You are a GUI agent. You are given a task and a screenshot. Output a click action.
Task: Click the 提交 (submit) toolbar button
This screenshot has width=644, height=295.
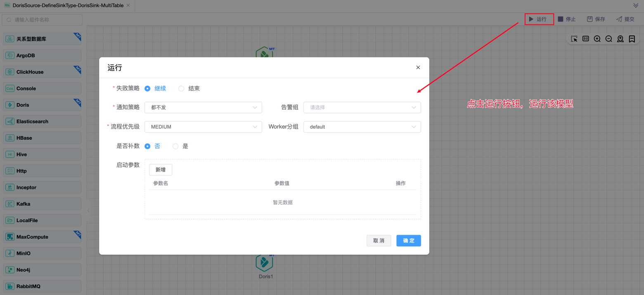625,19
